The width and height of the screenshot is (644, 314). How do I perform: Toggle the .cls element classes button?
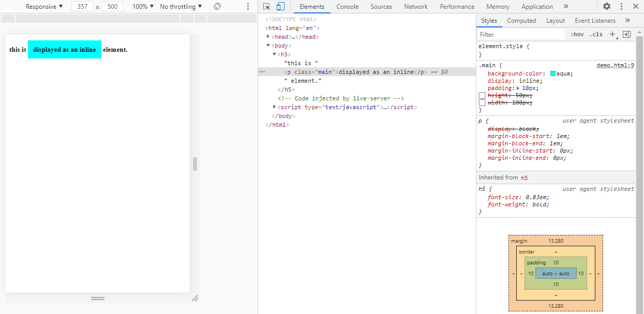point(597,35)
